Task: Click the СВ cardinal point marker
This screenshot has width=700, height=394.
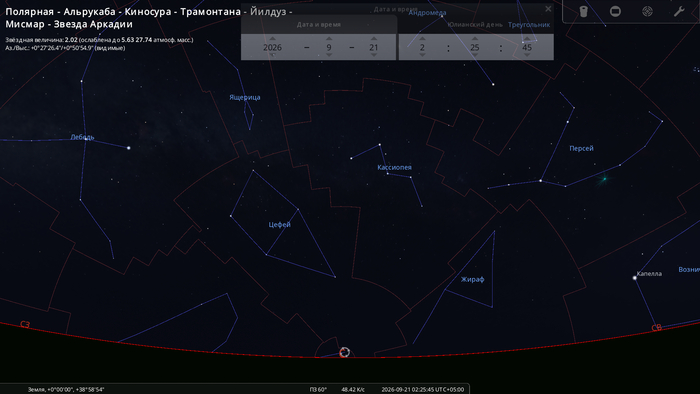Action: pyautogui.click(x=656, y=328)
